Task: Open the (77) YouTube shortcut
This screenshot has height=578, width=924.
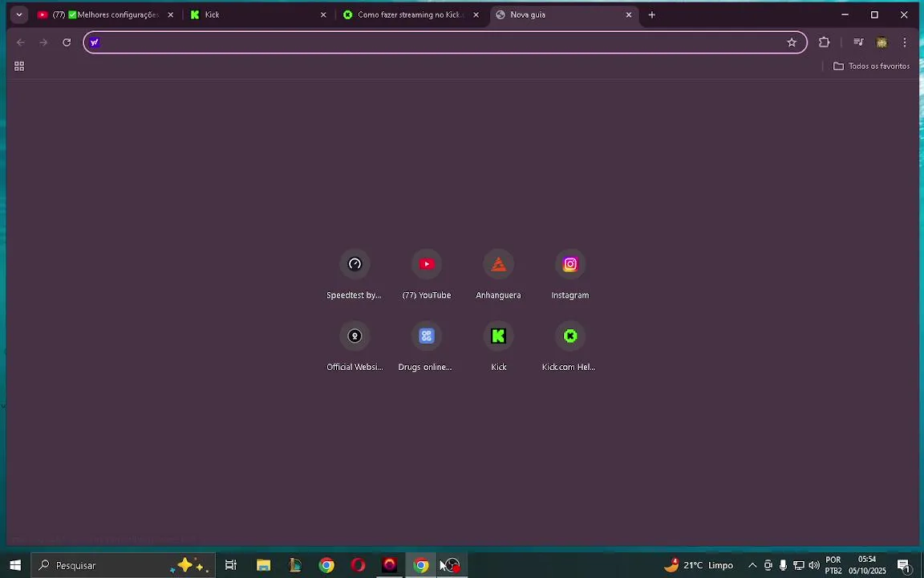Action: pos(426,275)
